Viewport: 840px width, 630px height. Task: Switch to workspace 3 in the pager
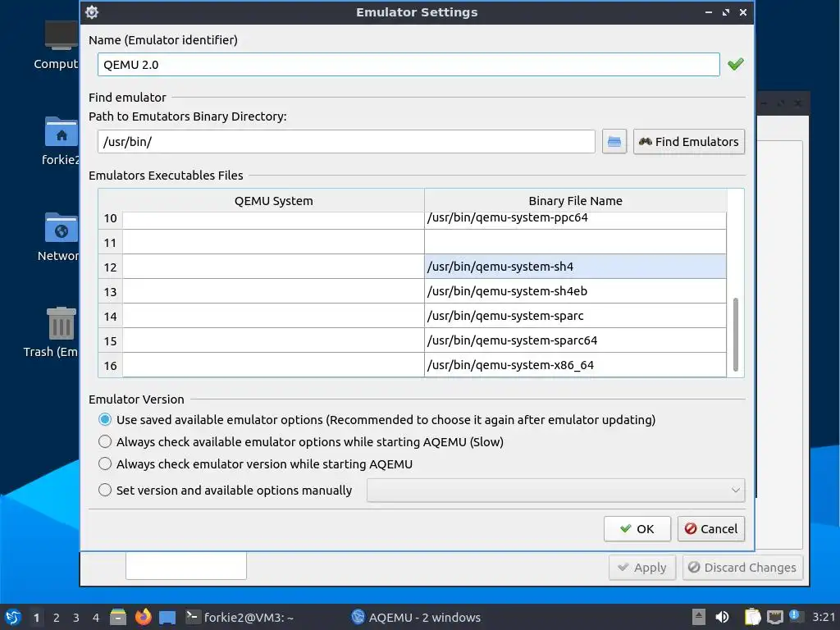76,618
